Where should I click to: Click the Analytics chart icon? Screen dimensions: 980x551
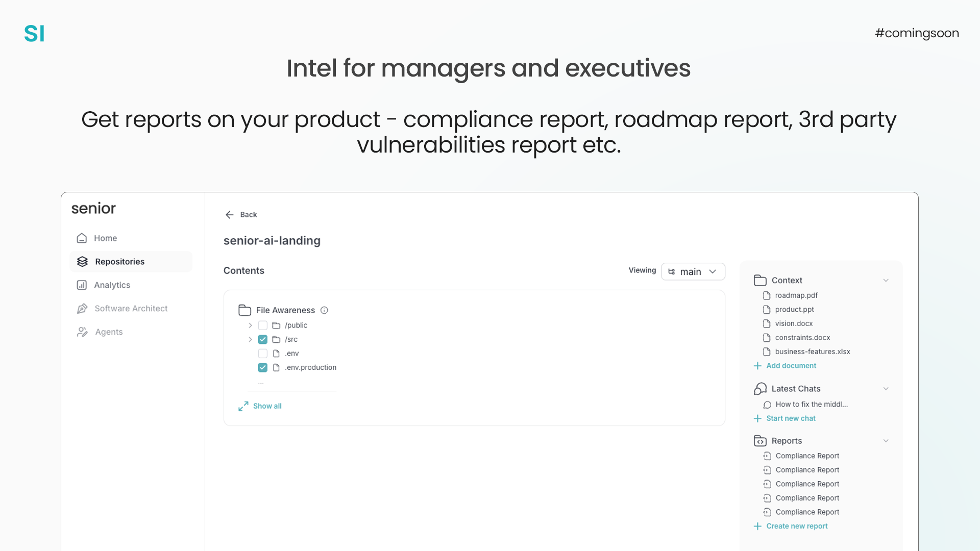click(x=82, y=285)
